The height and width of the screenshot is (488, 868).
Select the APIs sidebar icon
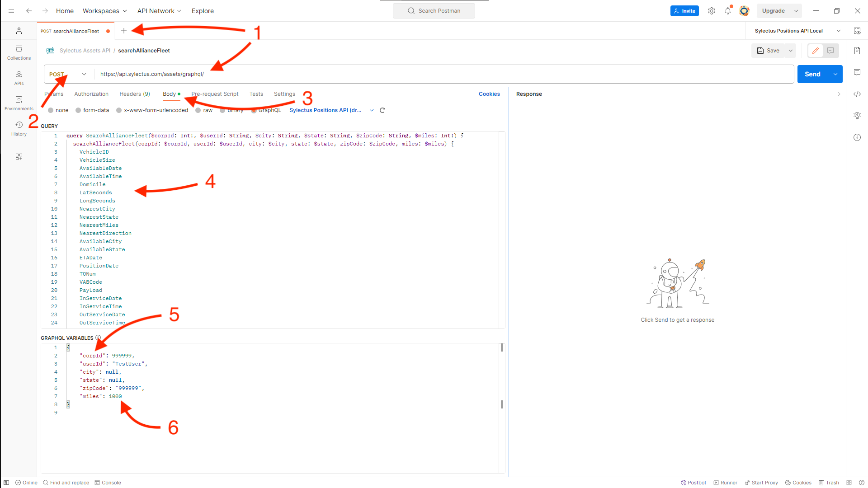pyautogui.click(x=19, y=77)
